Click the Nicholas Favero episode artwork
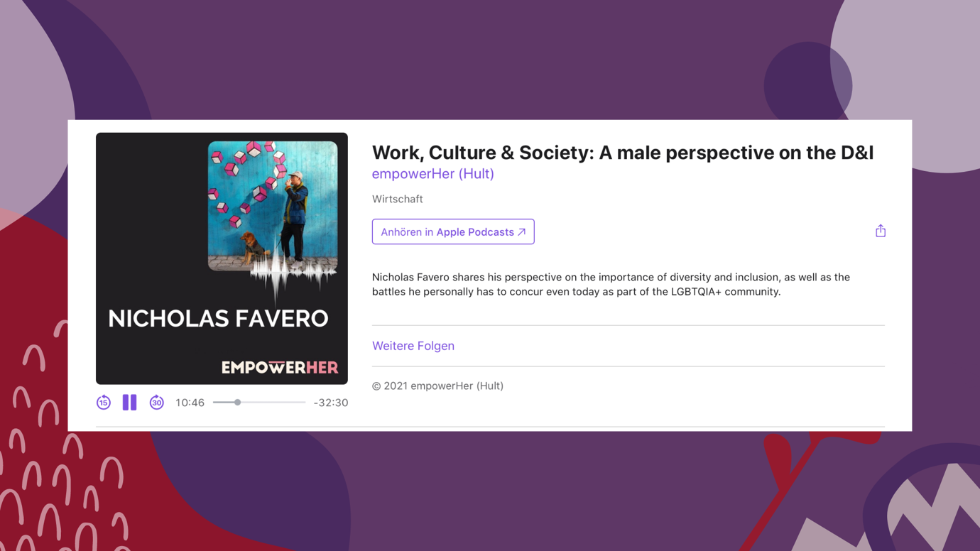Viewport: 980px width, 551px height. (222, 258)
